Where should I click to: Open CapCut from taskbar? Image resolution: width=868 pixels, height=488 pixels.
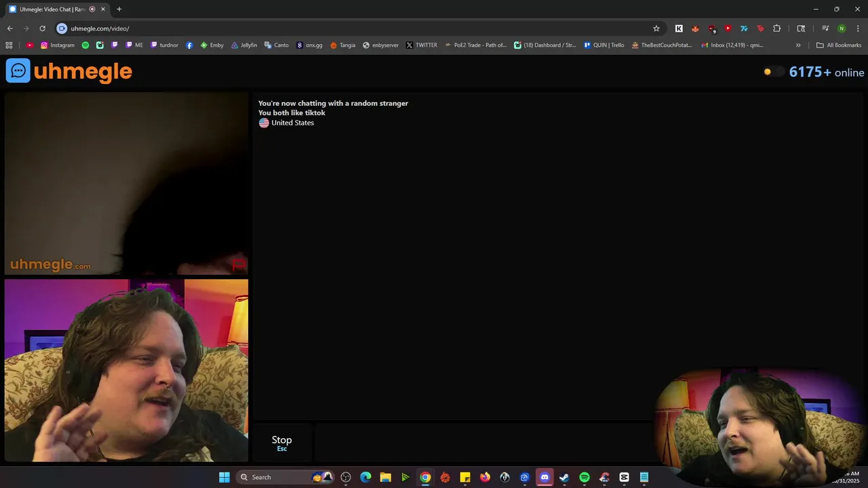tap(625, 477)
